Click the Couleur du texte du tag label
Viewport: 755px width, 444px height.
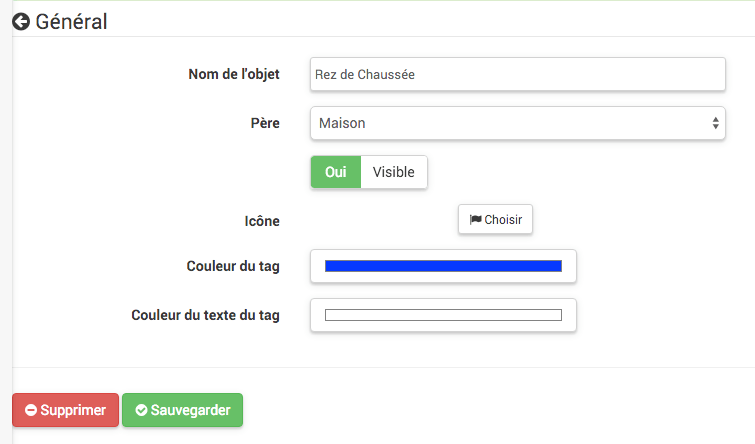pos(205,315)
